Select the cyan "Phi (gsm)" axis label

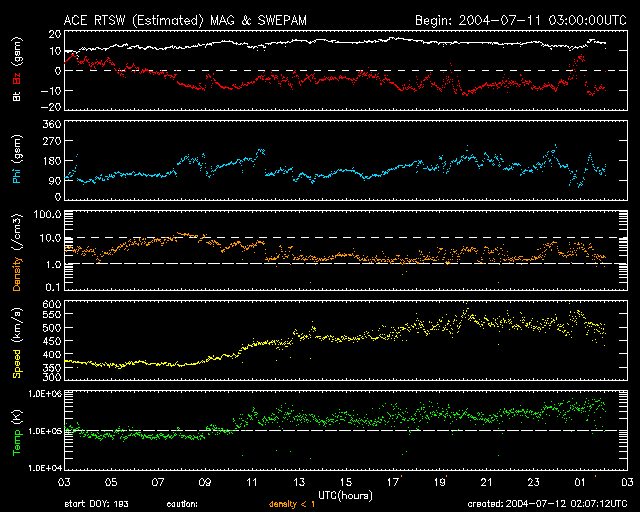[17, 160]
